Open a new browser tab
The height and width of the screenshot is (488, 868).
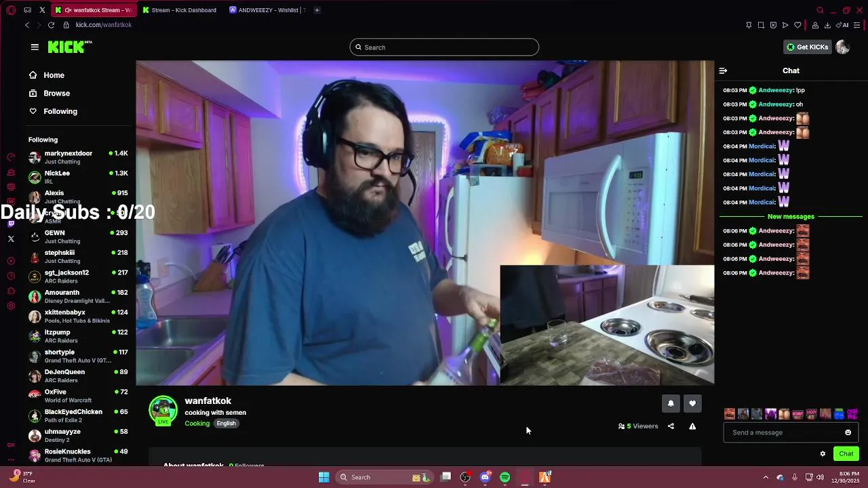click(317, 10)
